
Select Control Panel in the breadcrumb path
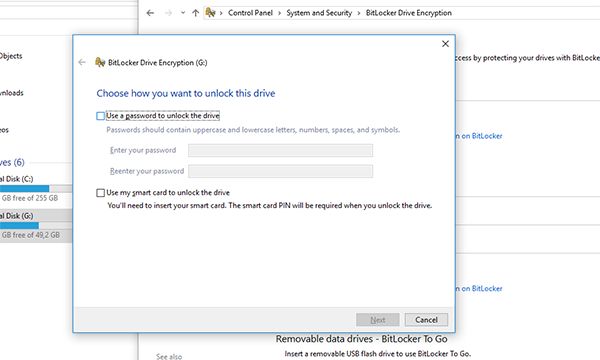[250, 13]
